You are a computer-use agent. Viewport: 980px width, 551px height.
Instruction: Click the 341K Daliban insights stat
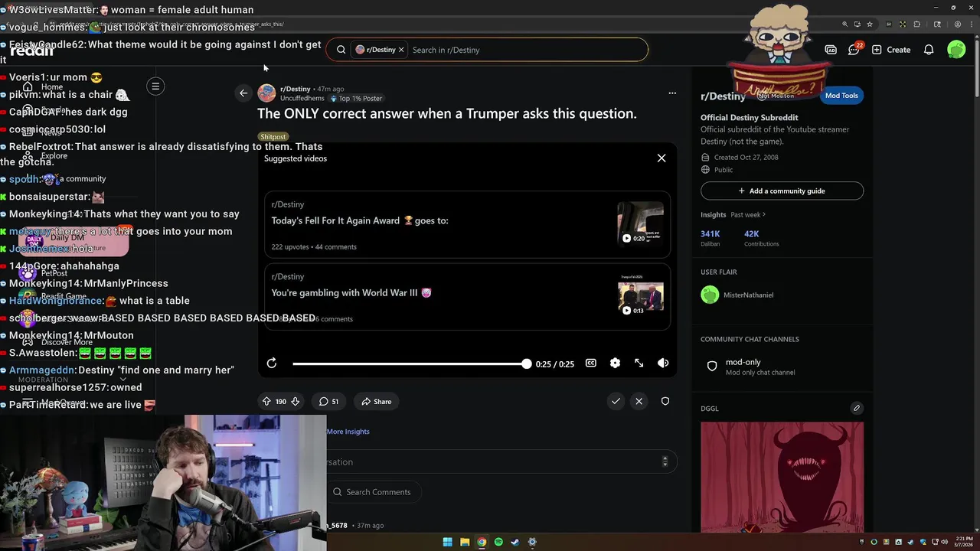(x=710, y=238)
